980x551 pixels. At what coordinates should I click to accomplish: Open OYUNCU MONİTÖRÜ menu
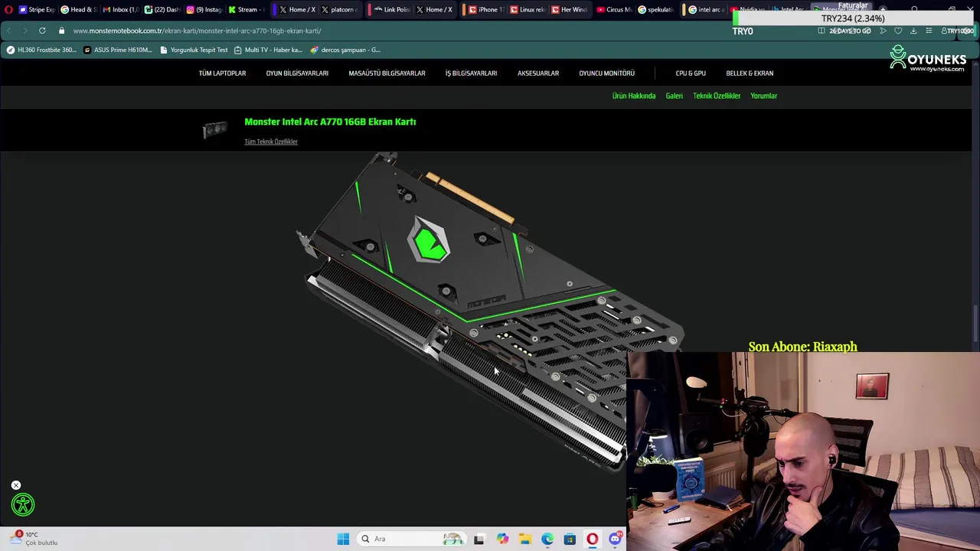point(606,73)
